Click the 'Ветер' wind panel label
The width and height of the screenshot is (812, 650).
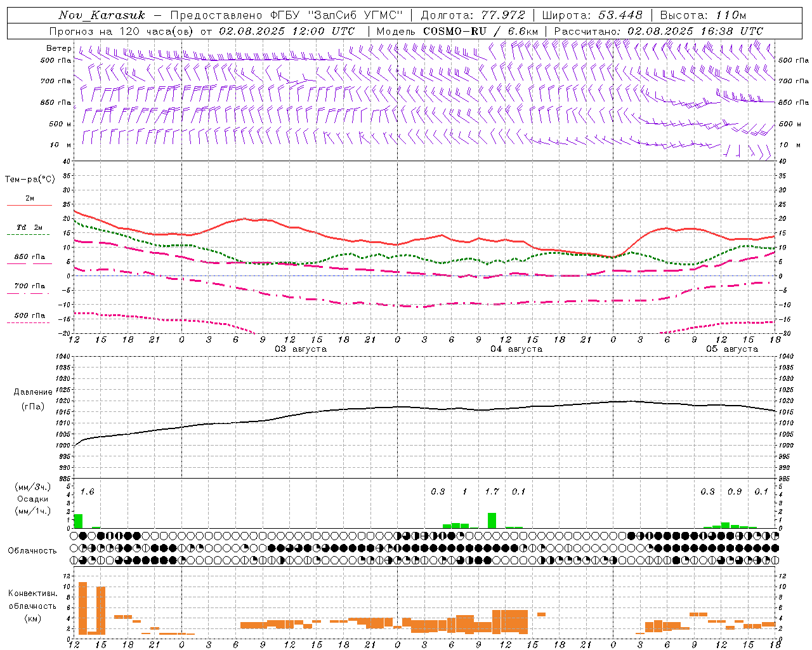pos(58,48)
